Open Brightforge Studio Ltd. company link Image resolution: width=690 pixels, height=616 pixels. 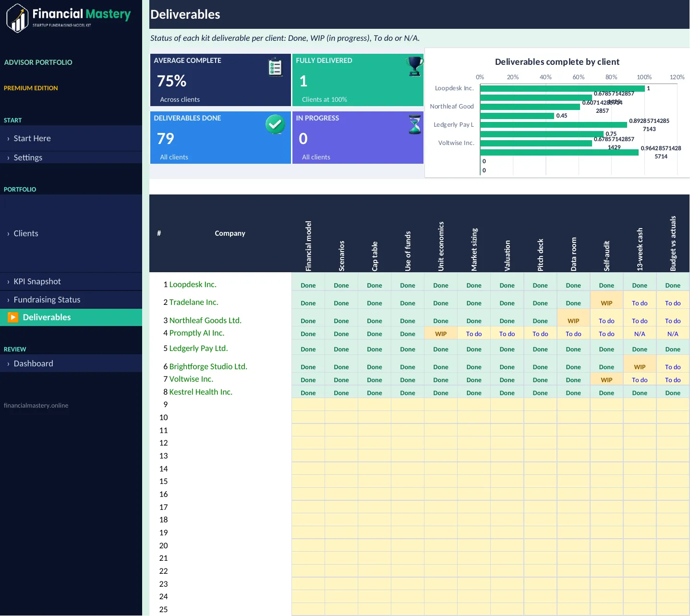tap(208, 366)
